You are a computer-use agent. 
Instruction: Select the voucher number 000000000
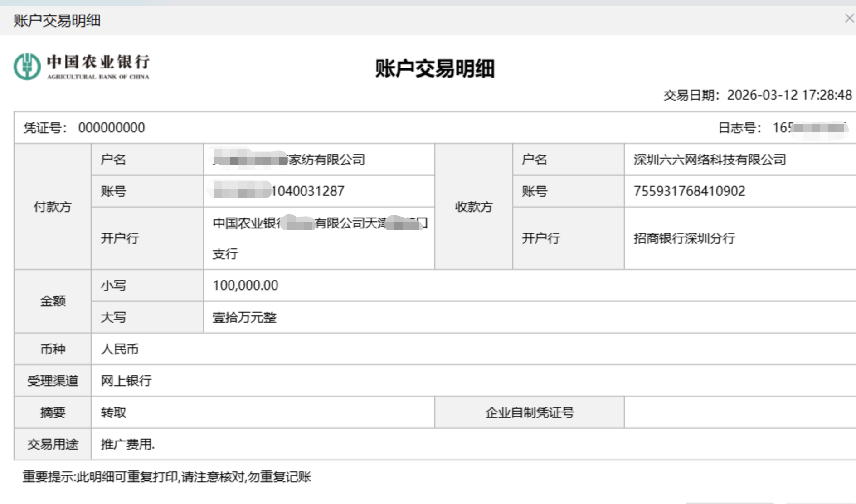112,128
